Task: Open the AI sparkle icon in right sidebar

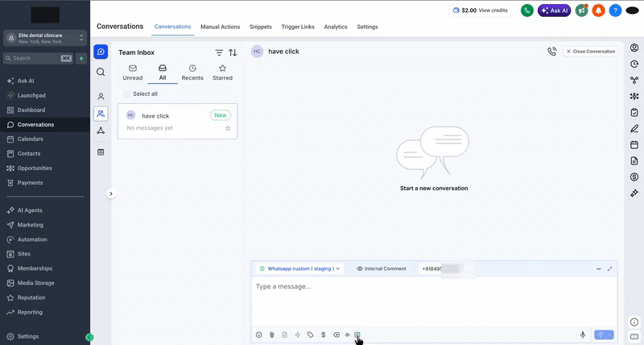Action: click(634, 193)
